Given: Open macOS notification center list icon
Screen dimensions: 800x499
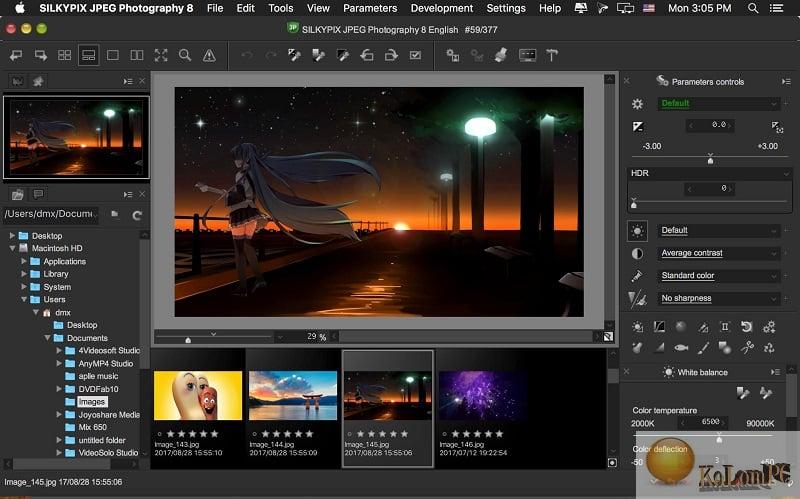Looking at the screenshot, I should tap(777, 8).
